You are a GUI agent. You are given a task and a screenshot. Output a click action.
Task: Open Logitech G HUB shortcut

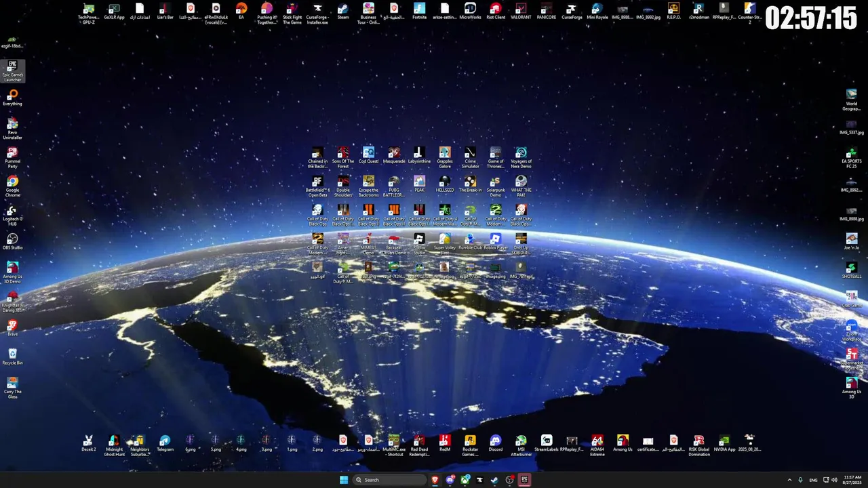pyautogui.click(x=12, y=216)
